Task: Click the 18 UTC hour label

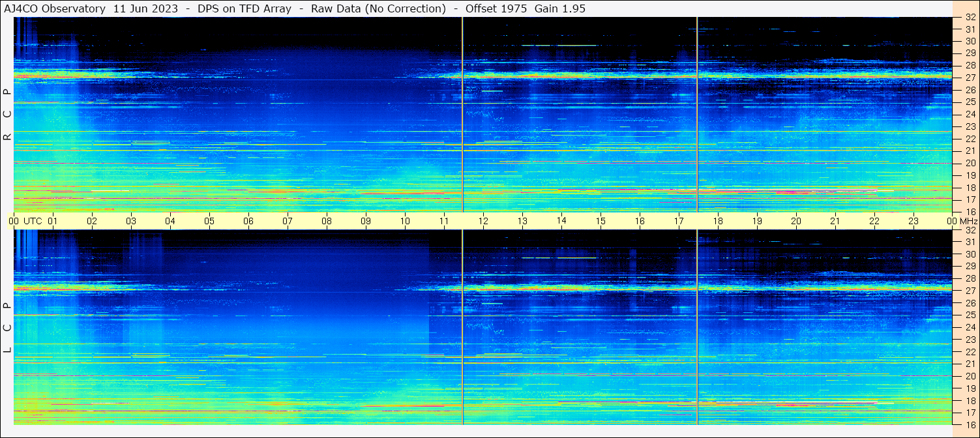Action: point(718,221)
